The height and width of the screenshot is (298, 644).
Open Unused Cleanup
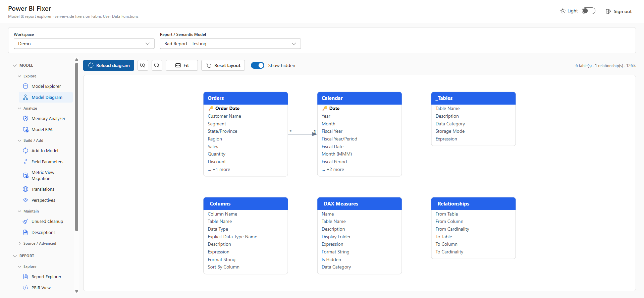click(x=46, y=221)
